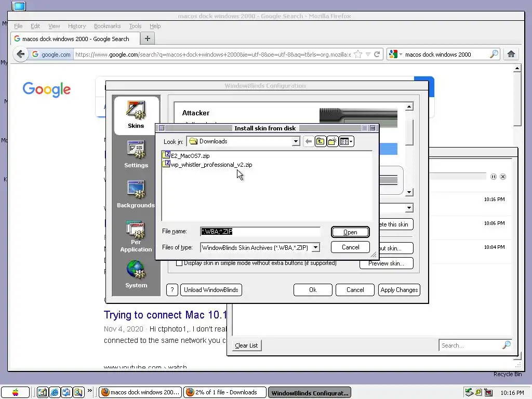Switch to the 2% of 1 file Downloads taskbar button
The width and height of the screenshot is (532, 399).
click(225, 393)
